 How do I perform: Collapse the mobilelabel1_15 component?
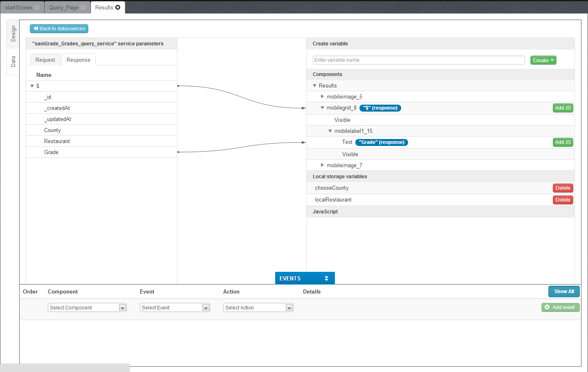pos(330,131)
